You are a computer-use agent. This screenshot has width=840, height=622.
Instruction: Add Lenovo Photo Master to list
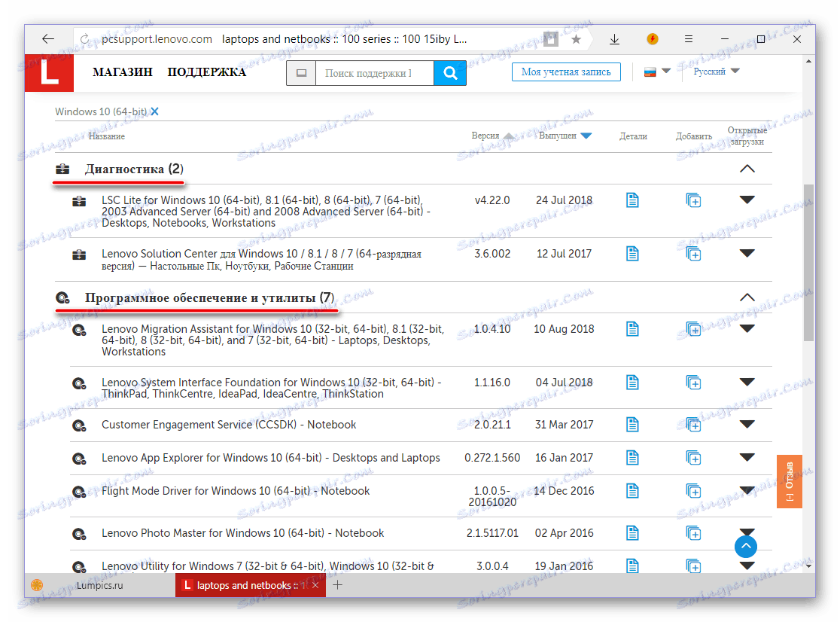coord(693,533)
